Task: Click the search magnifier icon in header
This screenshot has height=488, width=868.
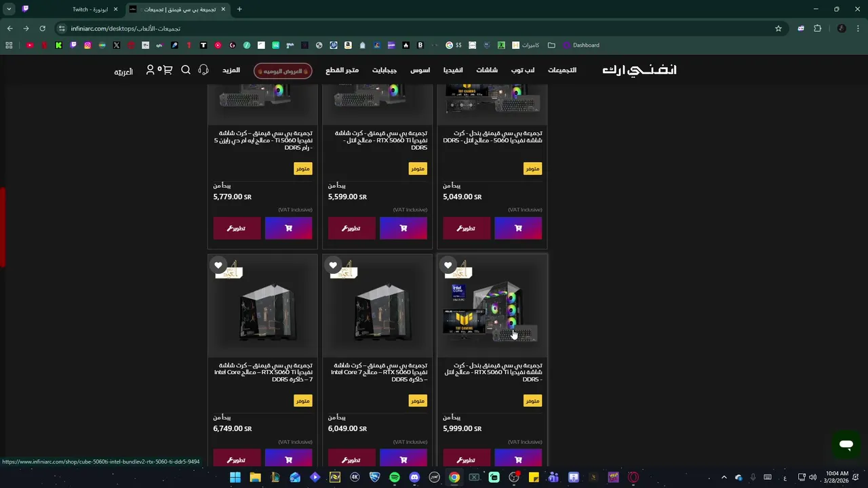Action: coord(186,70)
